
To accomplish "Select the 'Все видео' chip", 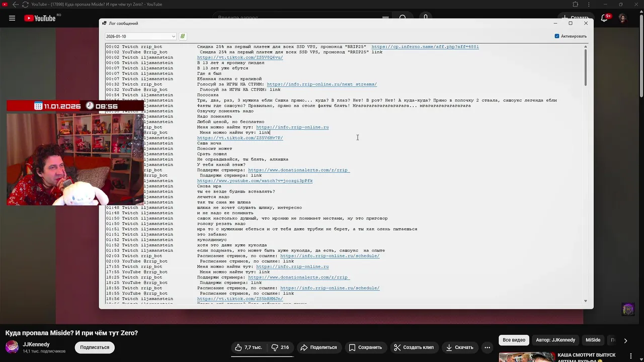I will [x=514, y=340].
